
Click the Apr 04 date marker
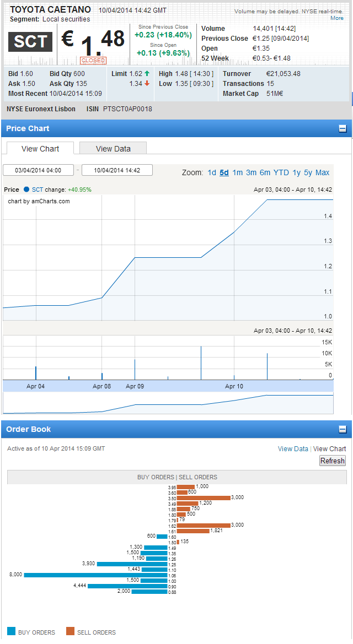pyautogui.click(x=36, y=386)
